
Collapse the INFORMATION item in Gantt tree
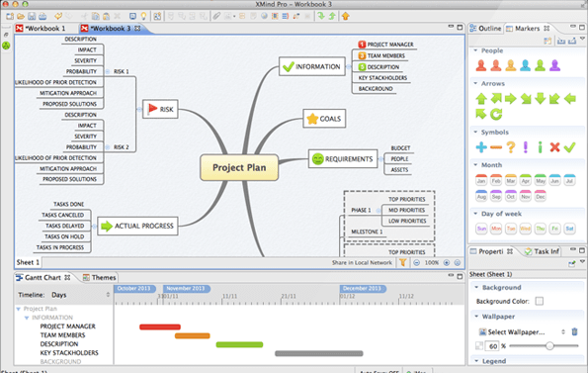pyautogui.click(x=27, y=318)
